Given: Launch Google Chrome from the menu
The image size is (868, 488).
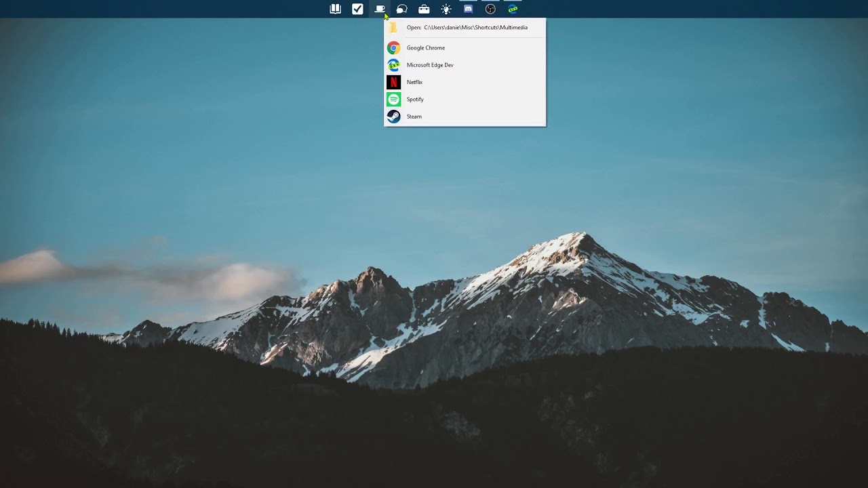Looking at the screenshot, I should point(465,48).
